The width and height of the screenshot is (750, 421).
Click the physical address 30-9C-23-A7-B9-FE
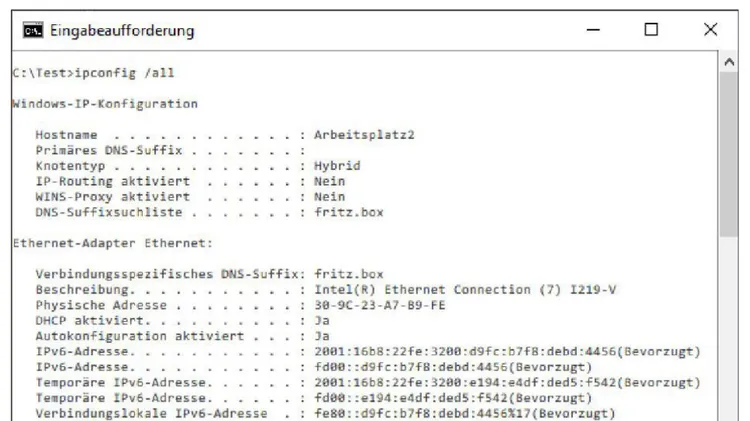pyautogui.click(x=379, y=305)
